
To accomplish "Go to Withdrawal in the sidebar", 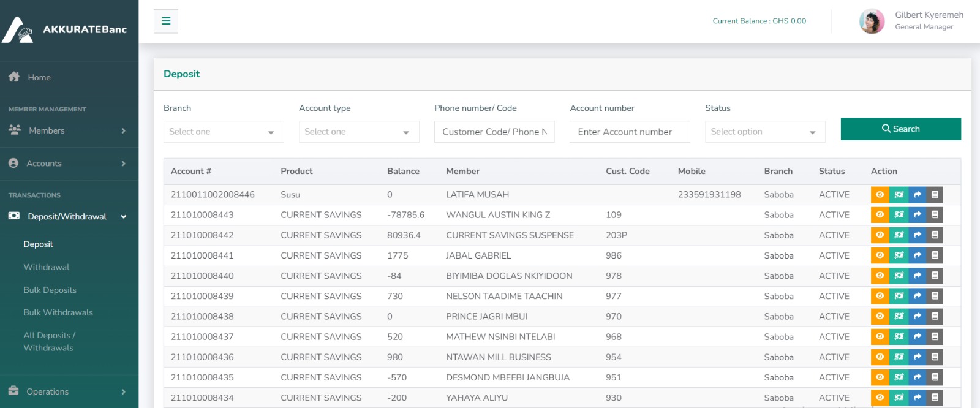I will 47,267.
